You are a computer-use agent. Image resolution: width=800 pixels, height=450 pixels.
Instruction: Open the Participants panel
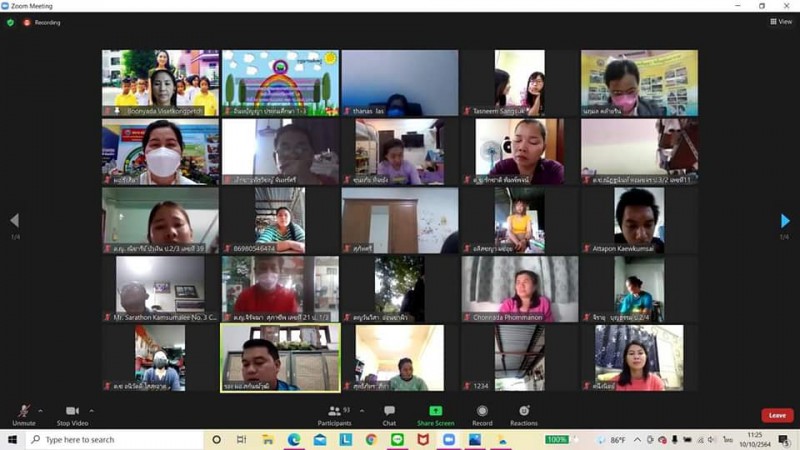335,415
